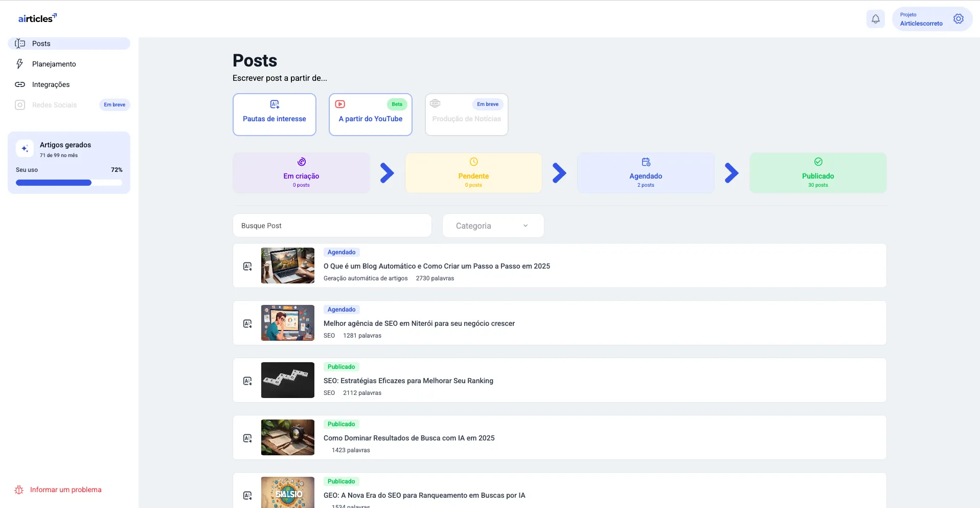The width and height of the screenshot is (980, 508).
Task: Filter by Em criação status
Action: click(x=301, y=173)
